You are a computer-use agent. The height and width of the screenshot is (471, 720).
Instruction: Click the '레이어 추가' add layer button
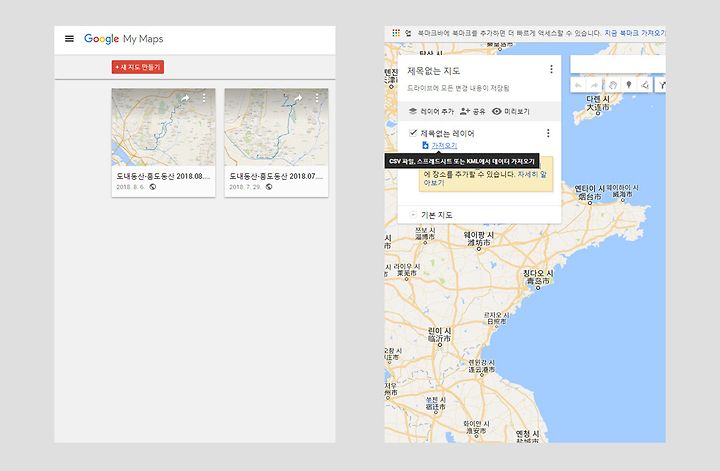pos(431,112)
